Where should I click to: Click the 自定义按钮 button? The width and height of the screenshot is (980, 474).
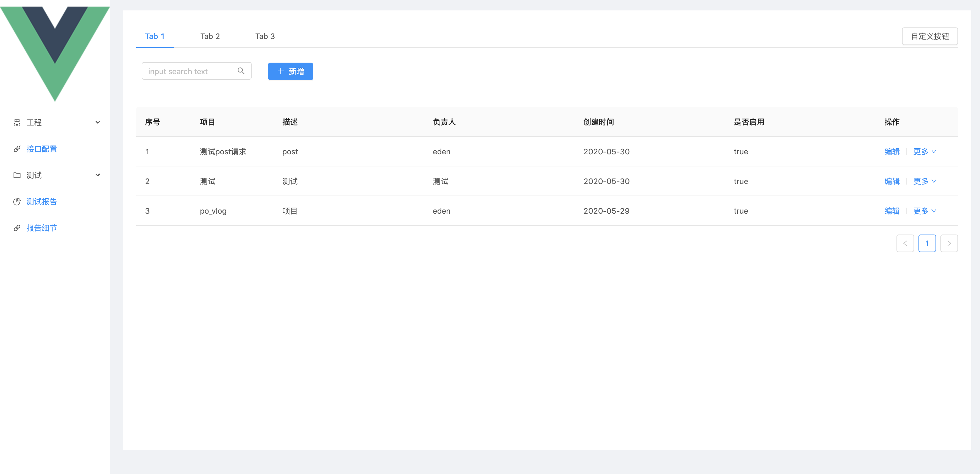(929, 36)
